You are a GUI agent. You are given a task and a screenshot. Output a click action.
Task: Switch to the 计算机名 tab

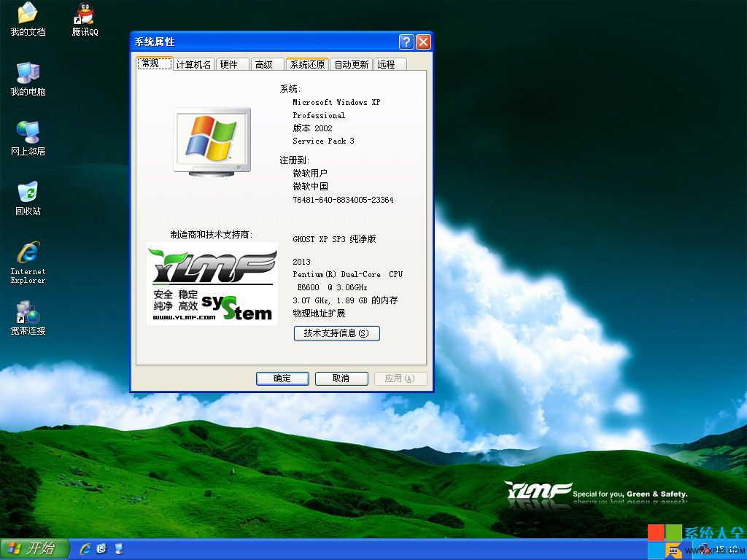coord(193,64)
